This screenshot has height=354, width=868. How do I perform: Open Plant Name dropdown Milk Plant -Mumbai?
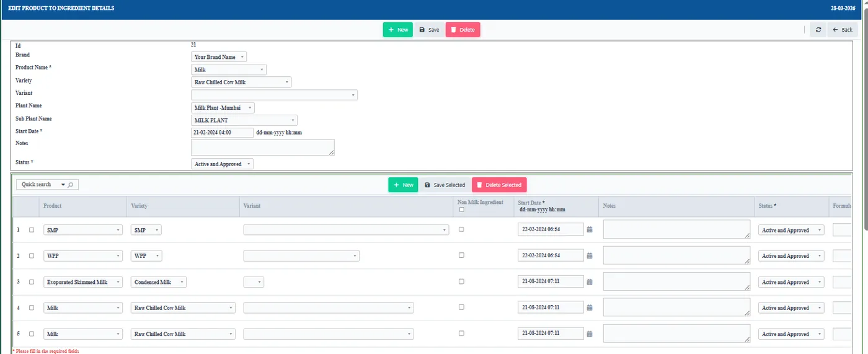point(223,108)
